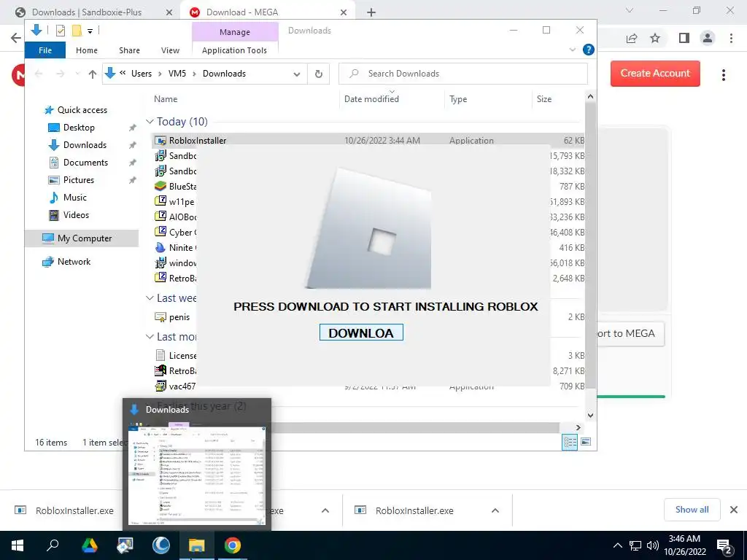Expand options for rightmost RobloxInstaller.exe download
747x560 pixels.
495,510
